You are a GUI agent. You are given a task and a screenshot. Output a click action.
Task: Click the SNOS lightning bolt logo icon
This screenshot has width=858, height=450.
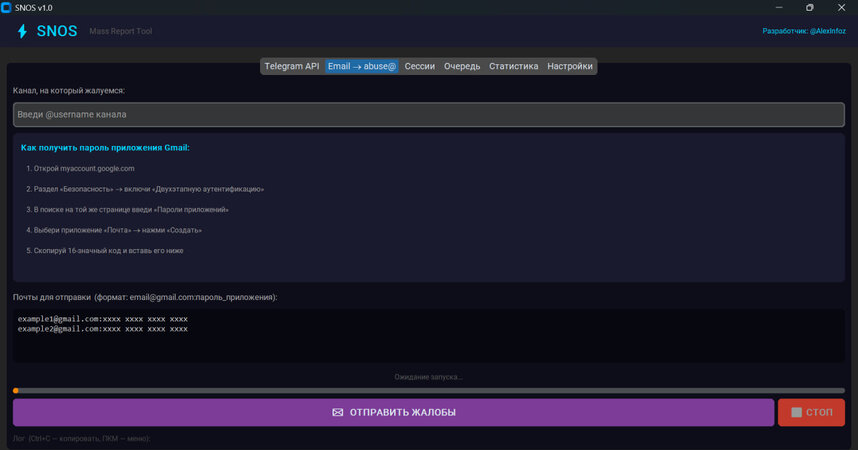(22, 31)
